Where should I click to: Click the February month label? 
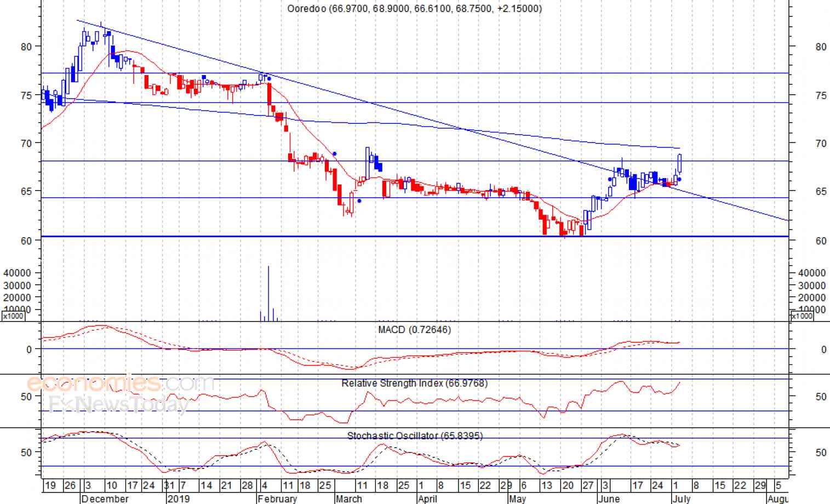[x=277, y=499]
